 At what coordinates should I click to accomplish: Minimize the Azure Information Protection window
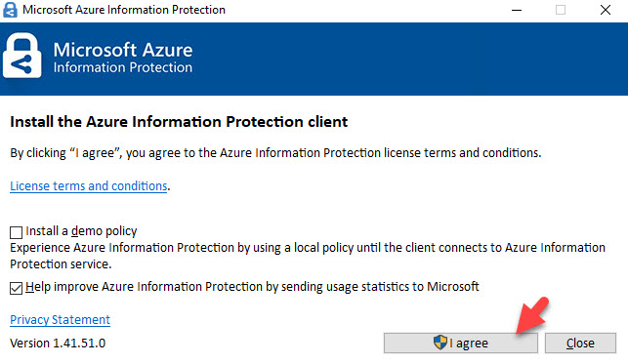tap(517, 10)
